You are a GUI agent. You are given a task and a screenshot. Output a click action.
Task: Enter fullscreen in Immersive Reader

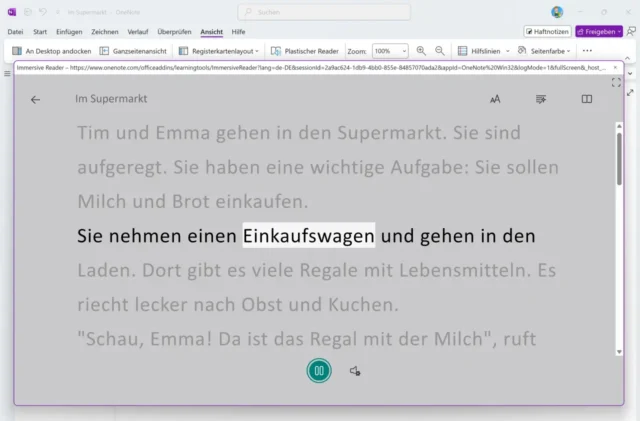click(x=616, y=82)
